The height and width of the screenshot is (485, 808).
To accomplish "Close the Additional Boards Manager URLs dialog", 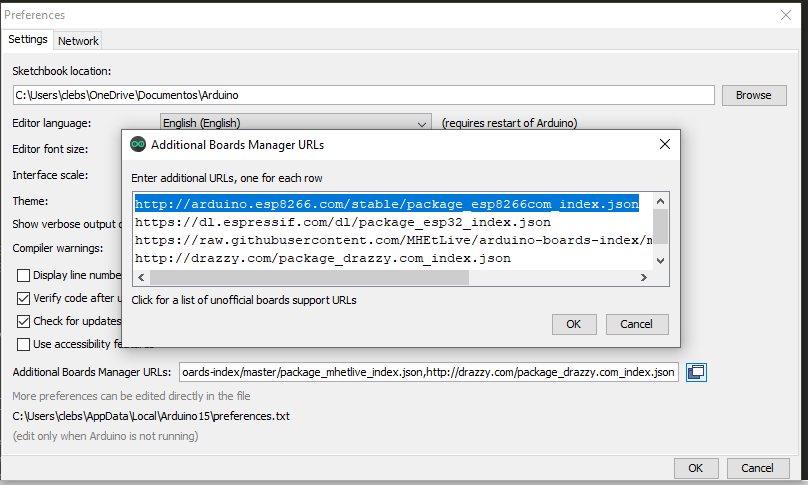I will coord(665,144).
